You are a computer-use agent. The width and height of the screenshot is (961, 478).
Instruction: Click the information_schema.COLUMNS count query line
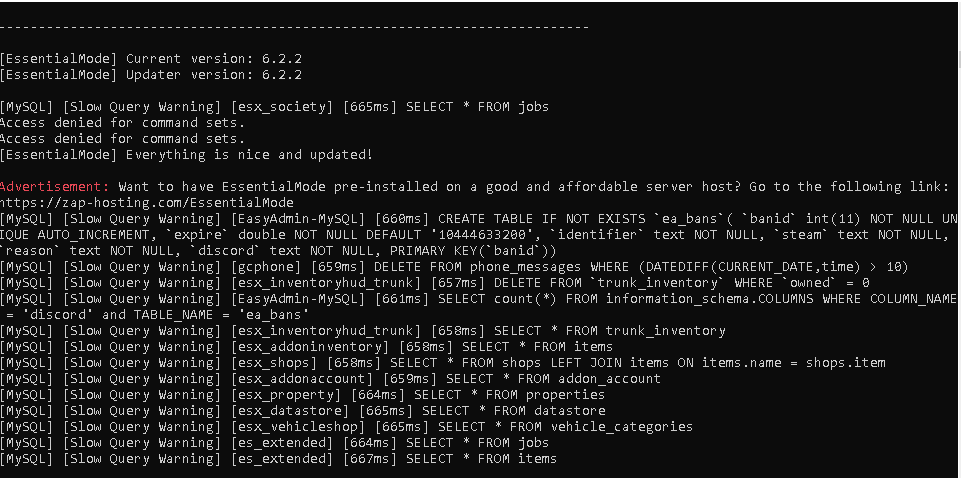(479, 306)
